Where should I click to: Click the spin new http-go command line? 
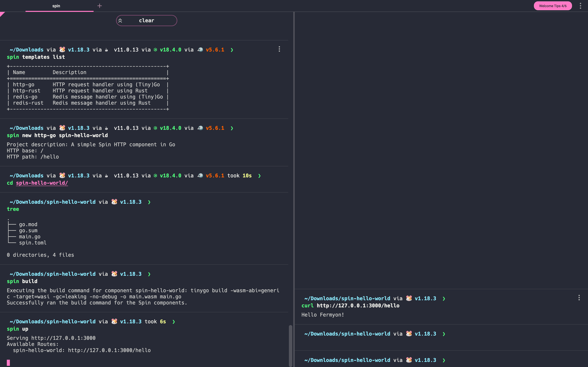tap(57, 135)
